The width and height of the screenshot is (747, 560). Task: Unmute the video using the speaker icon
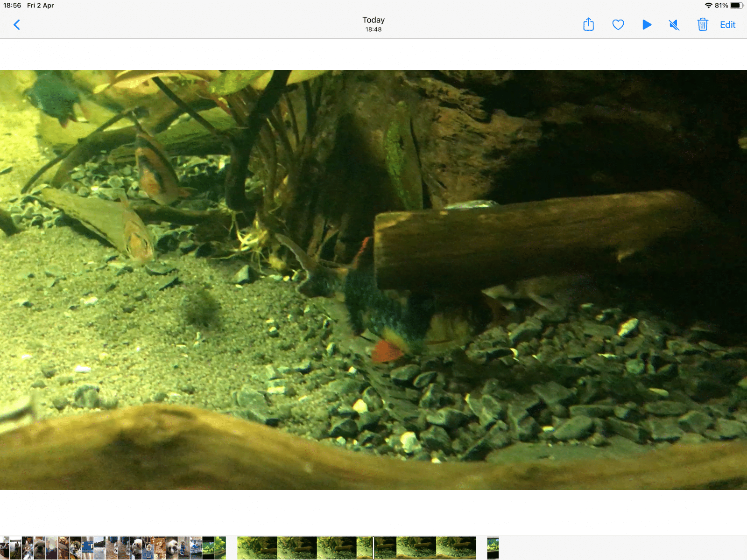point(674,25)
